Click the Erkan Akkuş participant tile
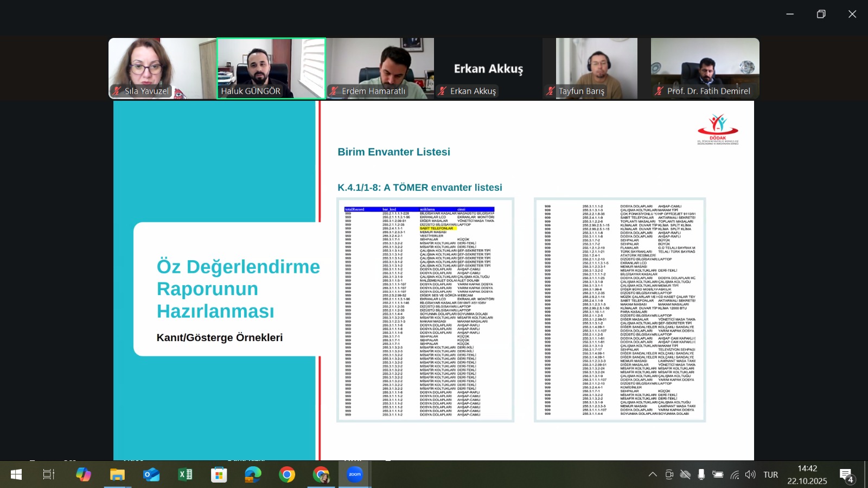The width and height of the screenshot is (868, 488). [488, 68]
